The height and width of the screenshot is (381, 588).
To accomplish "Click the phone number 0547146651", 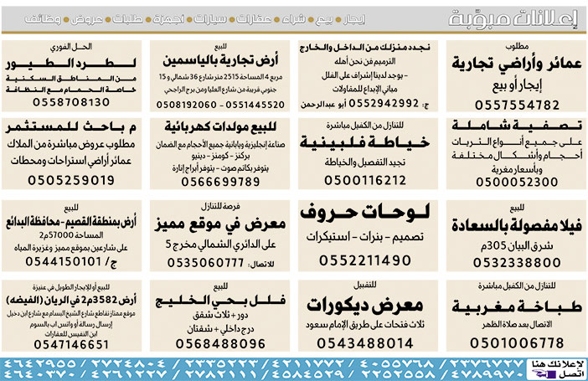I will pyautogui.click(x=71, y=344).
